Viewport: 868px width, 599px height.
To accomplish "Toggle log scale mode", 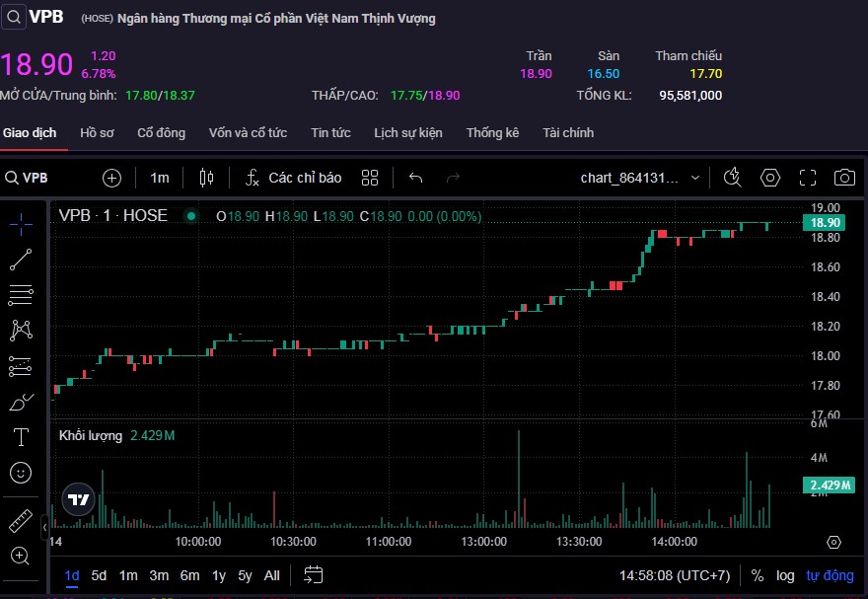I will [x=785, y=575].
